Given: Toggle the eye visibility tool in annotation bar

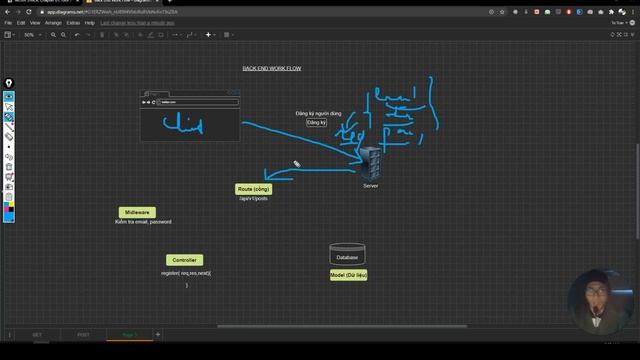Looking at the screenshot, I should pos(9,97).
